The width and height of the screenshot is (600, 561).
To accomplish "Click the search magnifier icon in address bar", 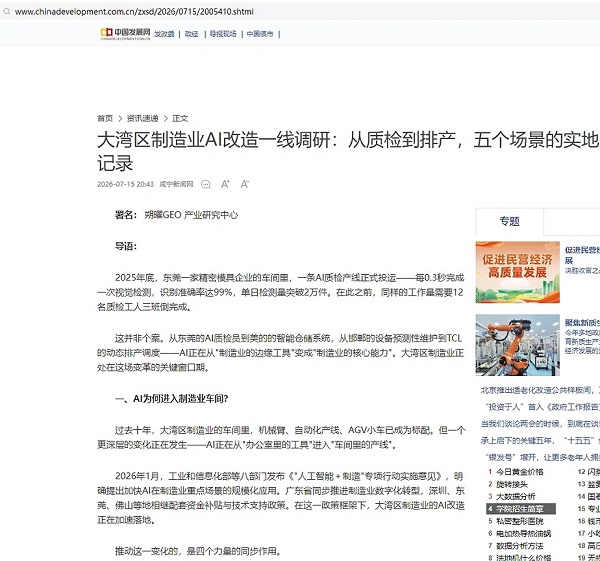I will (7, 11).
